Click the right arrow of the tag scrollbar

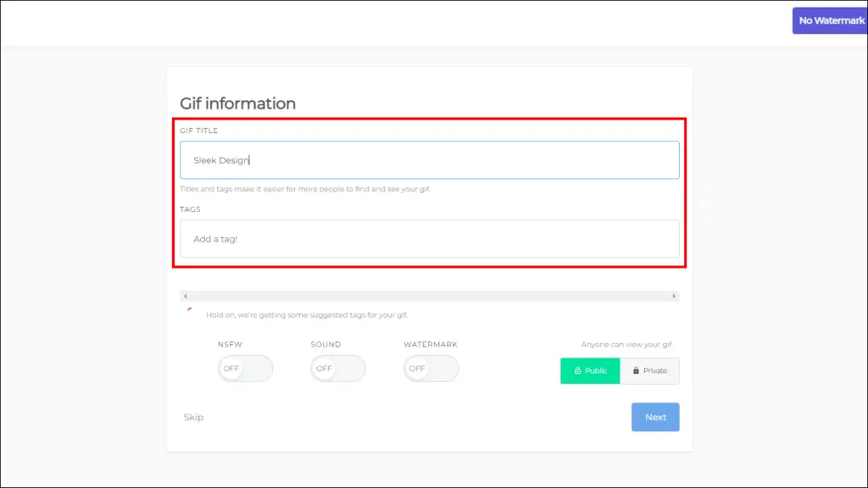click(x=674, y=296)
